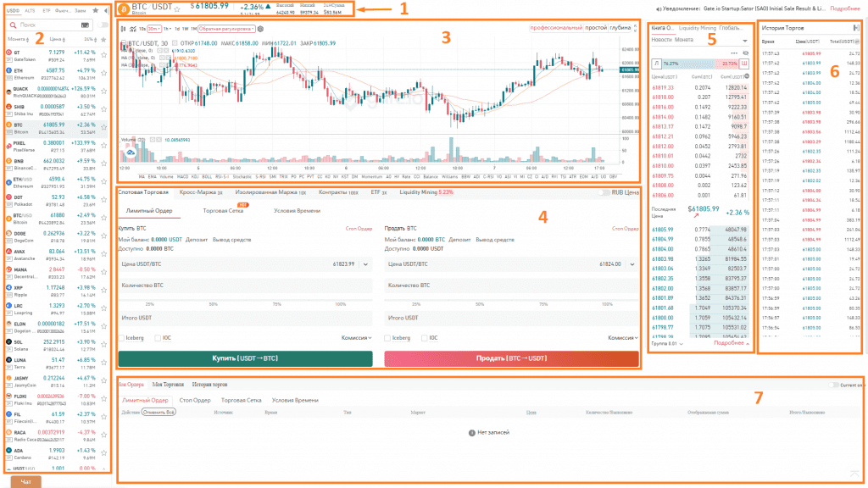The image size is (868, 488).
Task: Star the ETH Ethereum row
Action: [x=103, y=73]
